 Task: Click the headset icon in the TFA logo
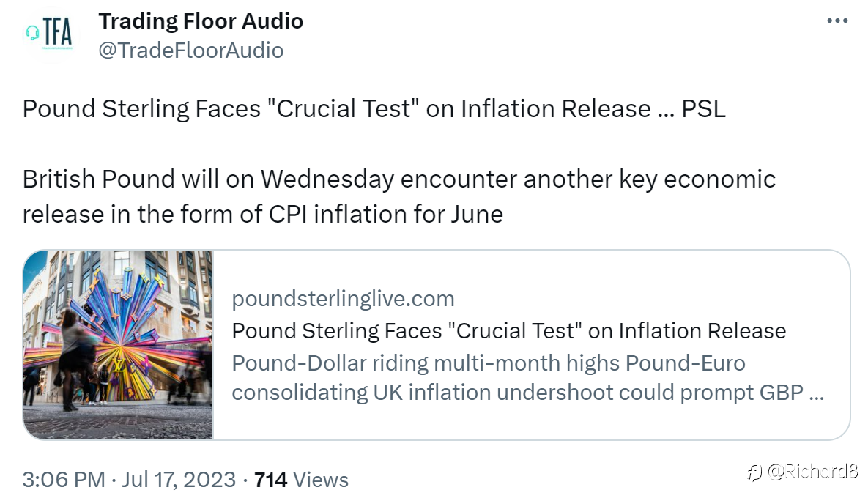click(32, 33)
